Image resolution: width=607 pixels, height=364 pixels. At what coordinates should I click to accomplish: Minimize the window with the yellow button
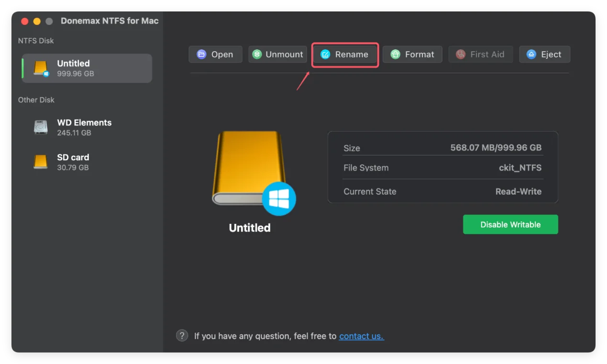point(37,22)
